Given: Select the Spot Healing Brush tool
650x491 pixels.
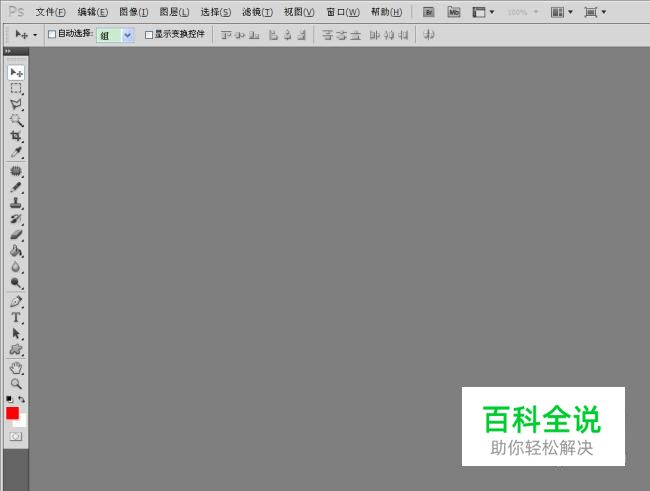Looking at the screenshot, I should pos(16,171).
